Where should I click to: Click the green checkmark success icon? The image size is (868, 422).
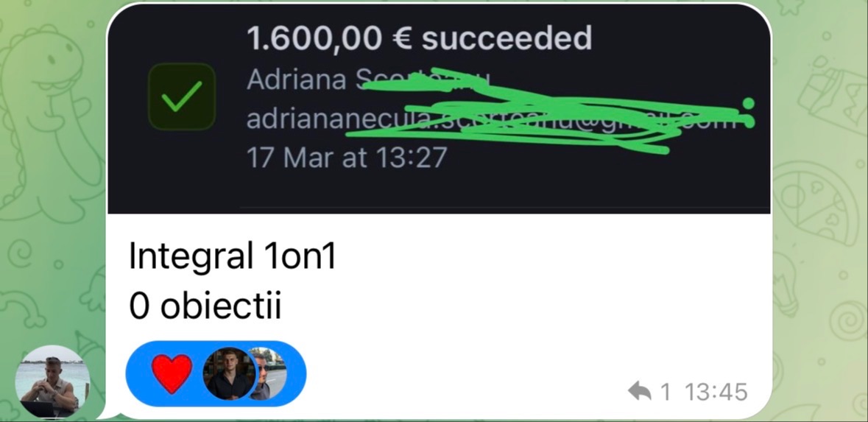(182, 96)
